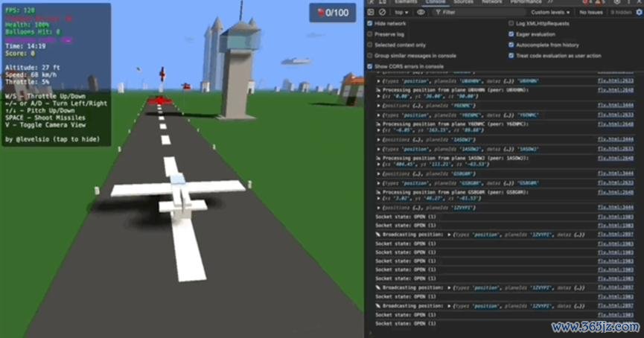644x338 pixels.
Task: Focus the console Filter input field
Action: (x=479, y=13)
